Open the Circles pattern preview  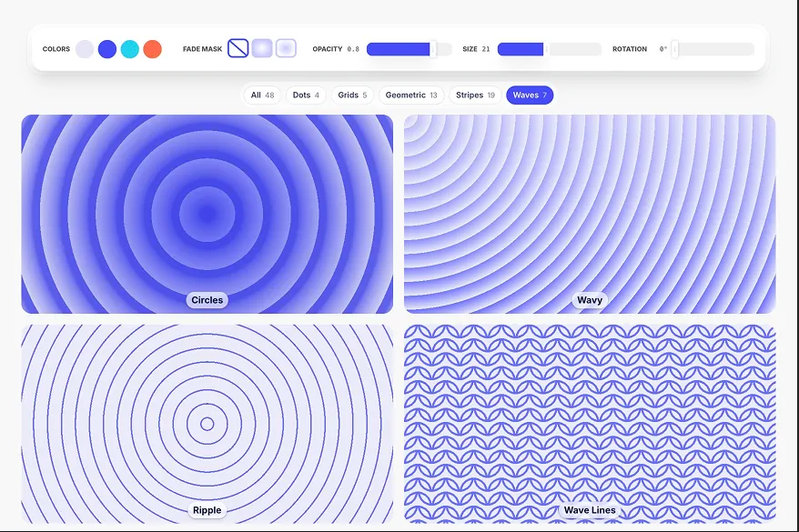207,214
